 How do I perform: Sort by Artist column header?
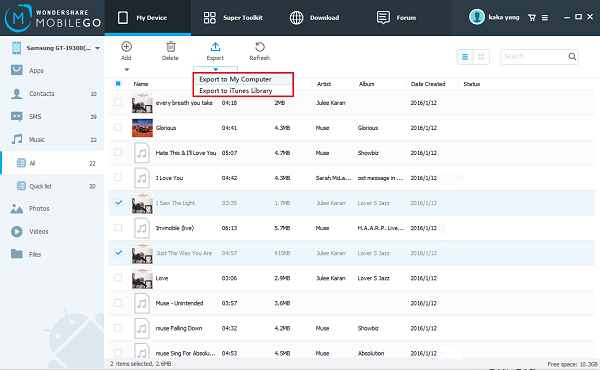324,84
